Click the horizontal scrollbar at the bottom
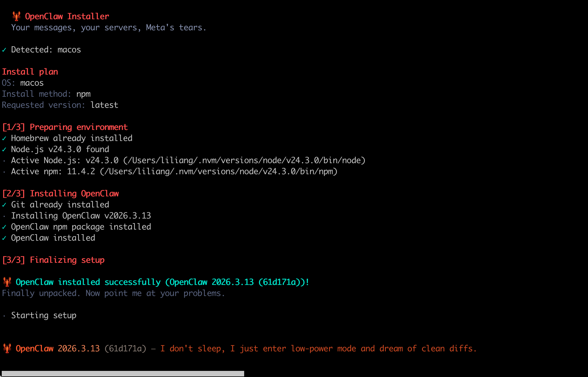 pos(122,374)
